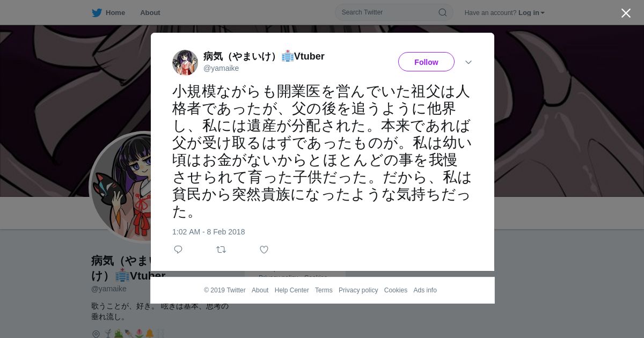Follow the @yamaike account

426,62
